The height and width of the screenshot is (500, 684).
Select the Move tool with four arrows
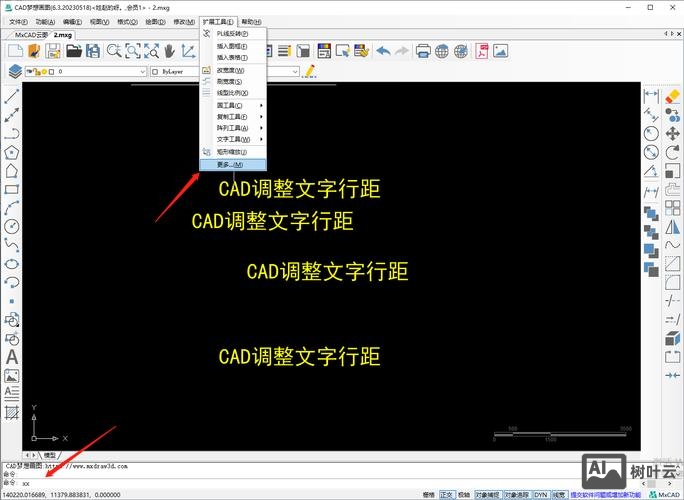point(673,133)
